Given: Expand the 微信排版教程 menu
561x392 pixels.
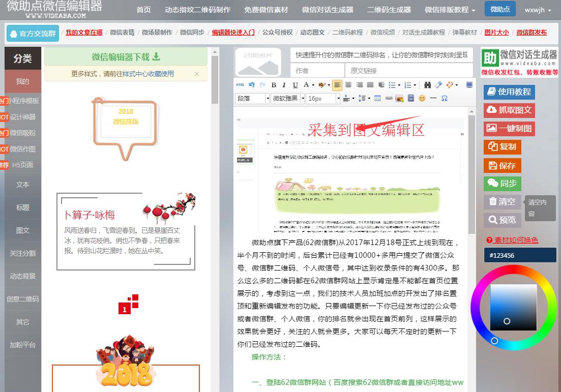Looking at the screenshot, I should (450, 10).
